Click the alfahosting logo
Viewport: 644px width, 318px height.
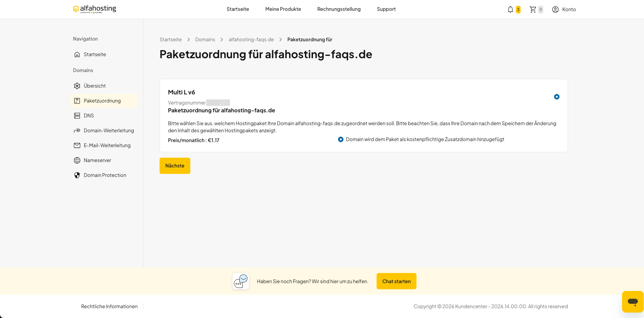point(94,9)
